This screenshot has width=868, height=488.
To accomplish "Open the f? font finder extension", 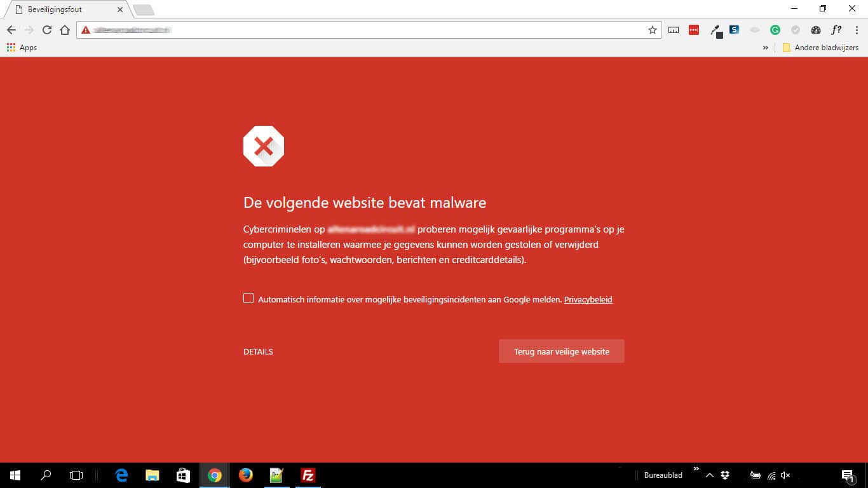I will click(x=836, y=29).
